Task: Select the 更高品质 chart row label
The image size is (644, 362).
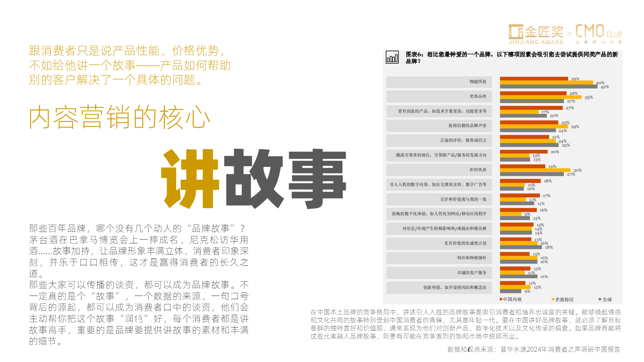Action: pyautogui.click(x=439, y=97)
